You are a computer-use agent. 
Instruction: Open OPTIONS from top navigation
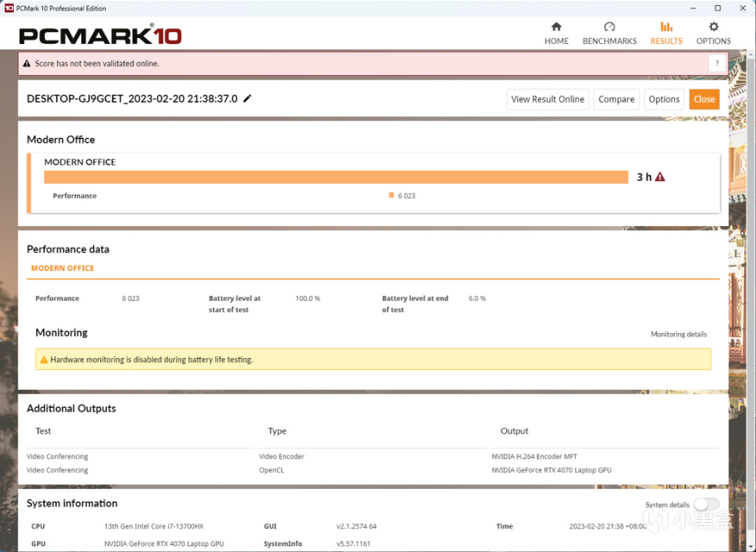coord(713,34)
